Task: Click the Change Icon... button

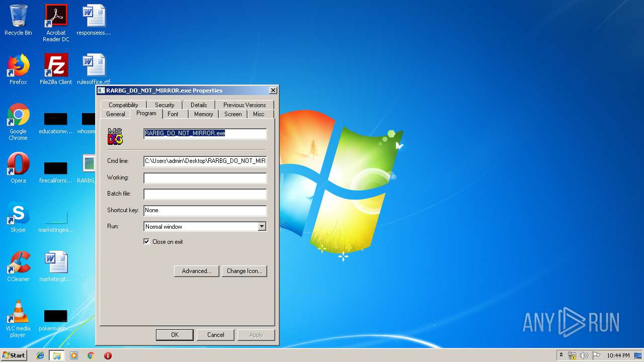Action: pyautogui.click(x=245, y=271)
